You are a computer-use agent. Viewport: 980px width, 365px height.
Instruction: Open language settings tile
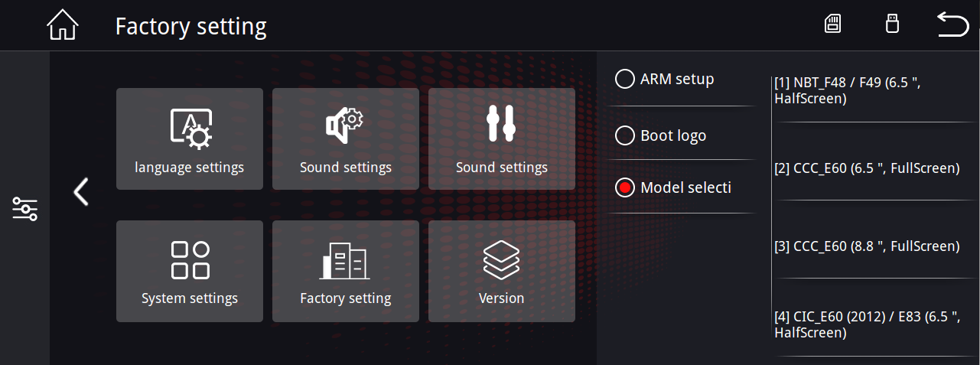tap(190, 139)
